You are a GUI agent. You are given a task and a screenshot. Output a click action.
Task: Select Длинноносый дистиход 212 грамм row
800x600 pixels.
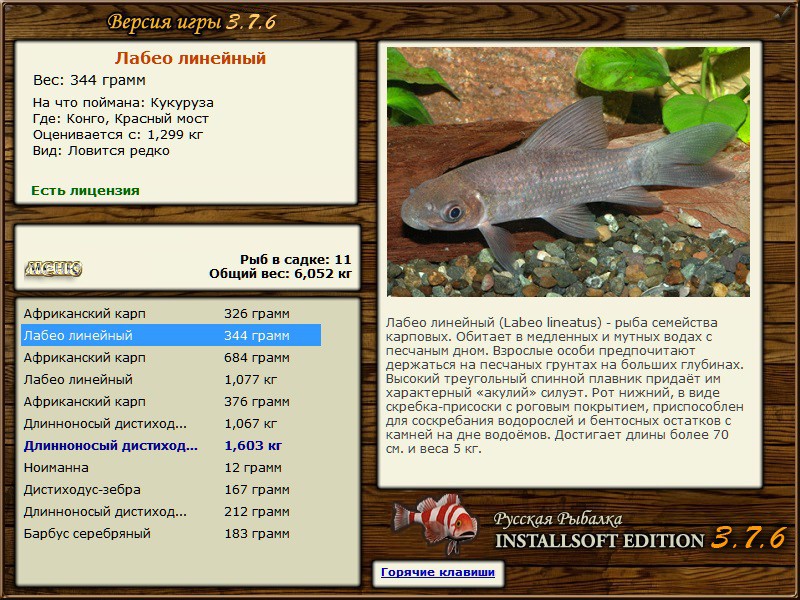[171, 511]
